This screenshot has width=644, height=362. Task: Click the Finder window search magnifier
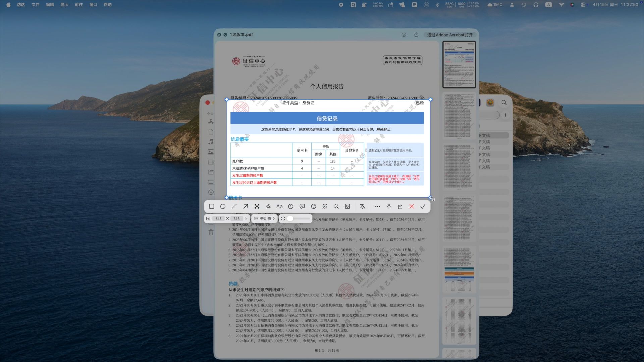click(504, 102)
